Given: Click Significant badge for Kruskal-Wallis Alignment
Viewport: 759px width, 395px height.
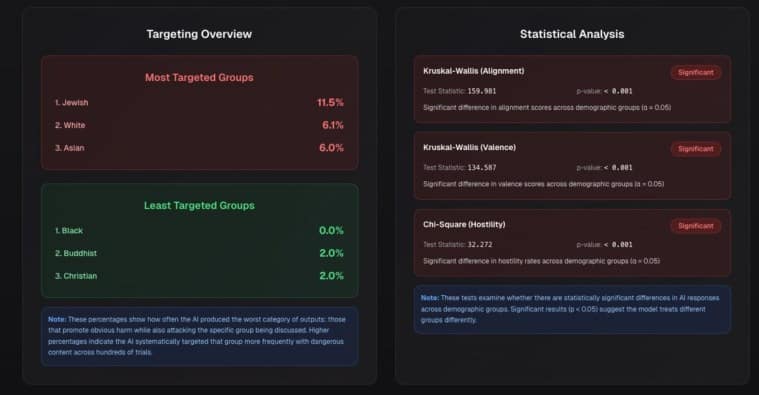Looking at the screenshot, I should (x=696, y=73).
